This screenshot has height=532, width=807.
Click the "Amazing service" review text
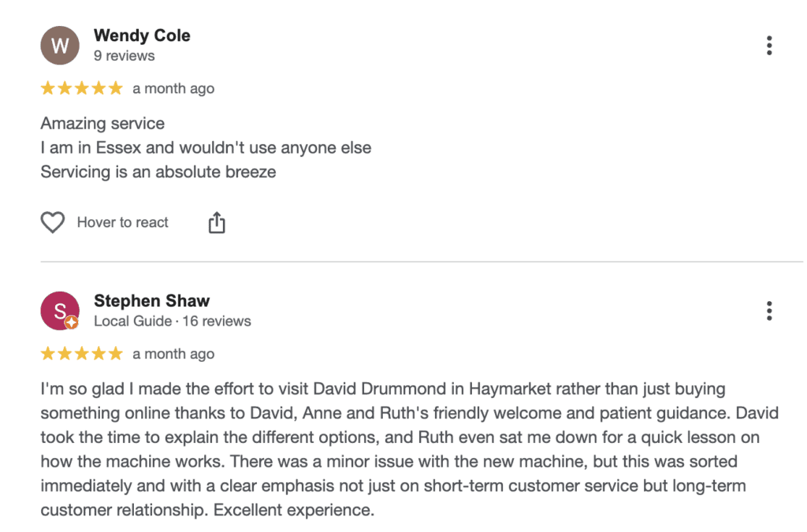tap(102, 124)
